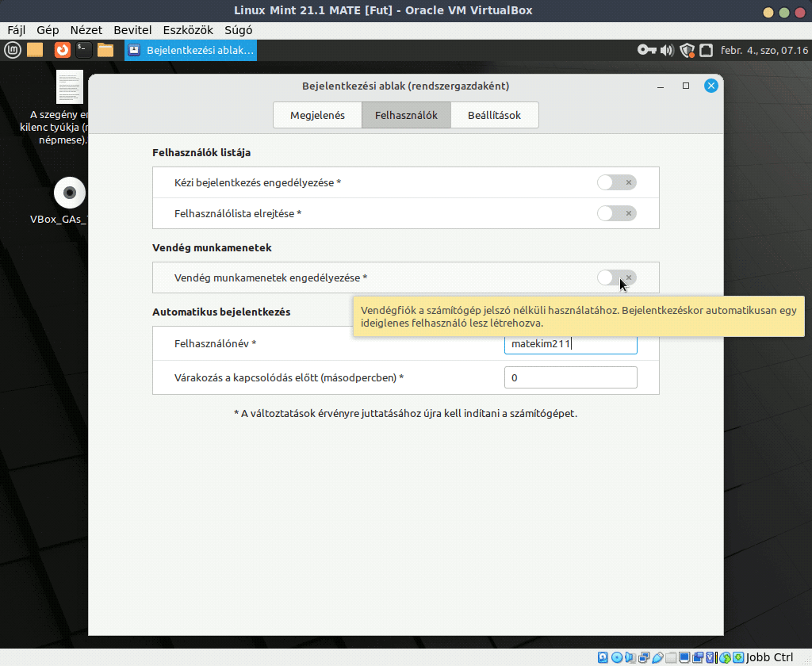Open the Nézet menu
Image resolution: width=812 pixels, height=666 pixels.
pyautogui.click(x=86, y=30)
